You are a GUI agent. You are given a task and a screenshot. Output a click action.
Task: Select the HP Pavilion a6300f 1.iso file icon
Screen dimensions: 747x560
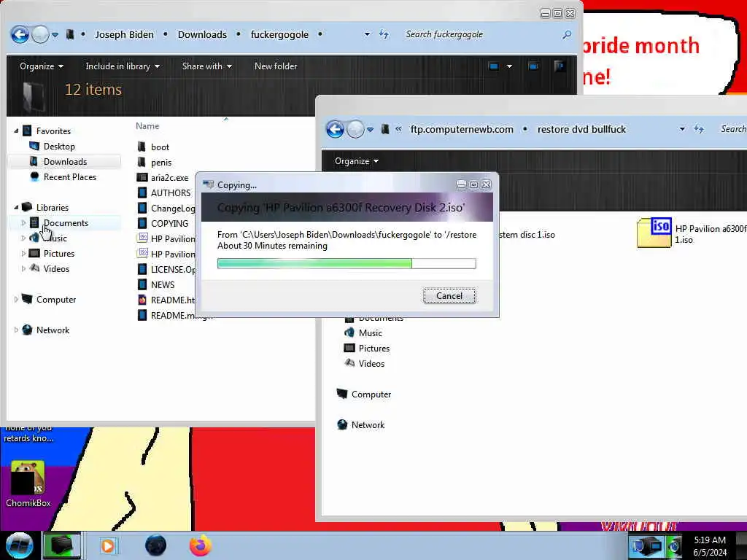[654, 233]
